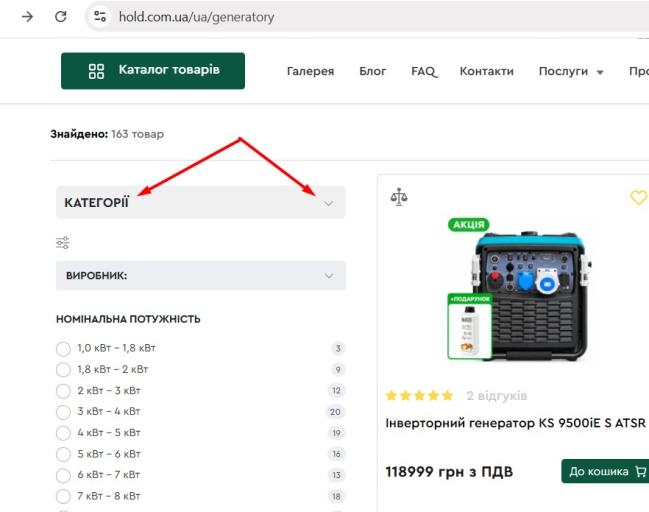Open the Галерея menu item

[x=310, y=71]
